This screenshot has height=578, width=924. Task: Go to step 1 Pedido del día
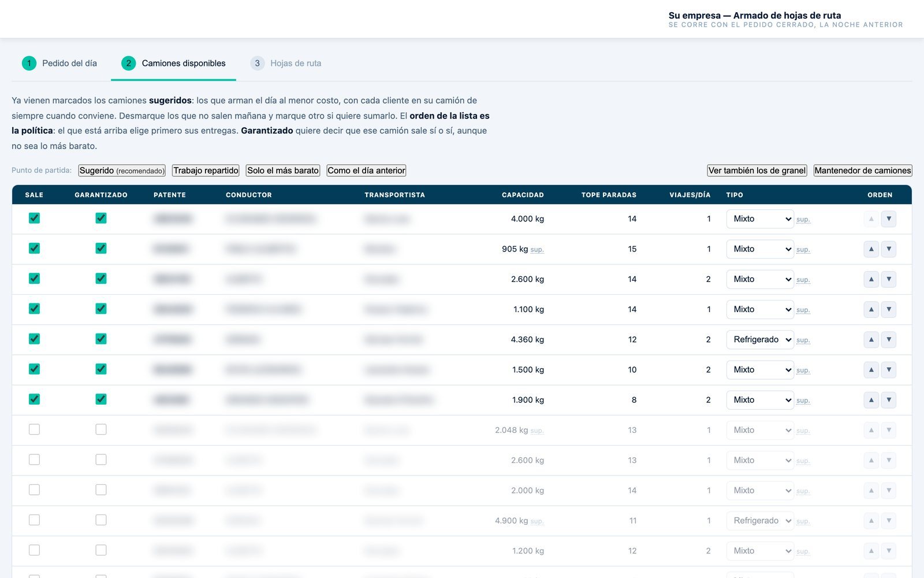[59, 63]
